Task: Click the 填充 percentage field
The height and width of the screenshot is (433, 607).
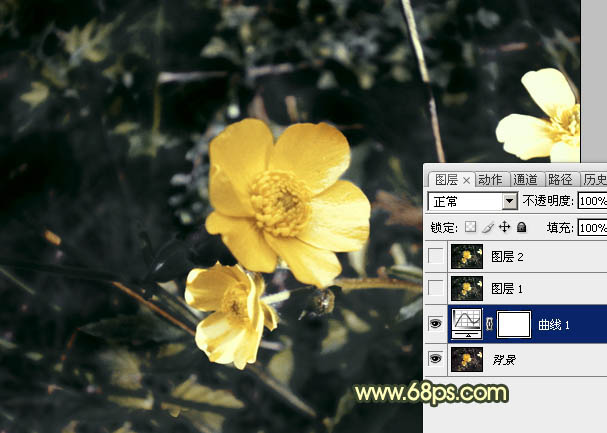Action: point(592,228)
